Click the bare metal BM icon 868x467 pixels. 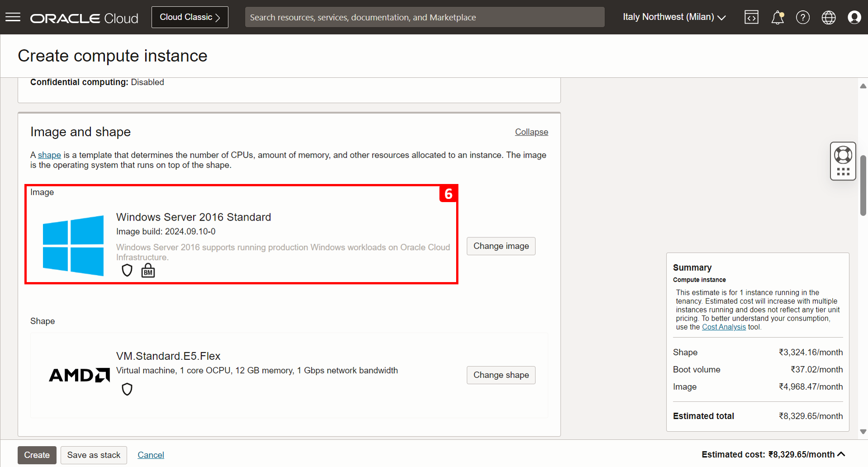[148, 270]
